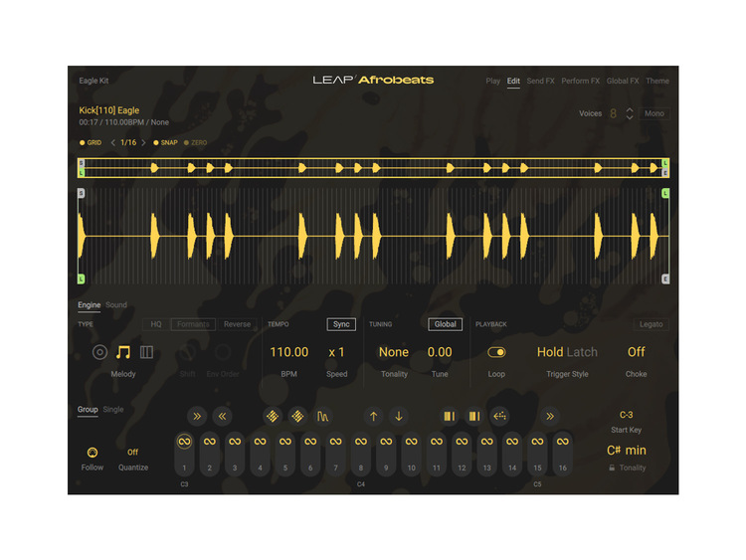The image size is (746, 560).
Task: Click the E end marker at waveform bottom-right
Action: coord(665,279)
